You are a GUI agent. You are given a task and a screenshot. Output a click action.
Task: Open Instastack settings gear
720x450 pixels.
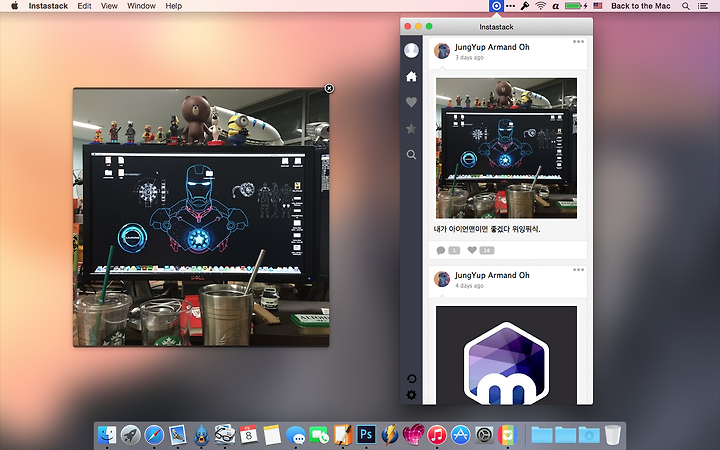coord(411,394)
